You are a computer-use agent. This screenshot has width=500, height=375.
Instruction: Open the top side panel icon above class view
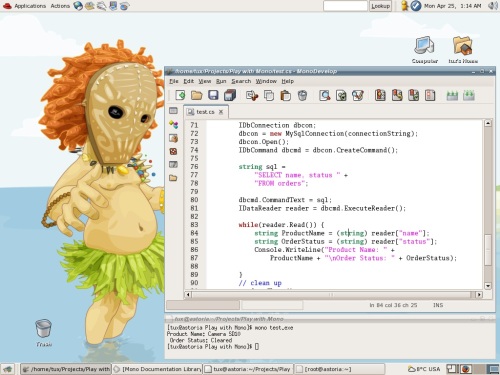click(173, 110)
